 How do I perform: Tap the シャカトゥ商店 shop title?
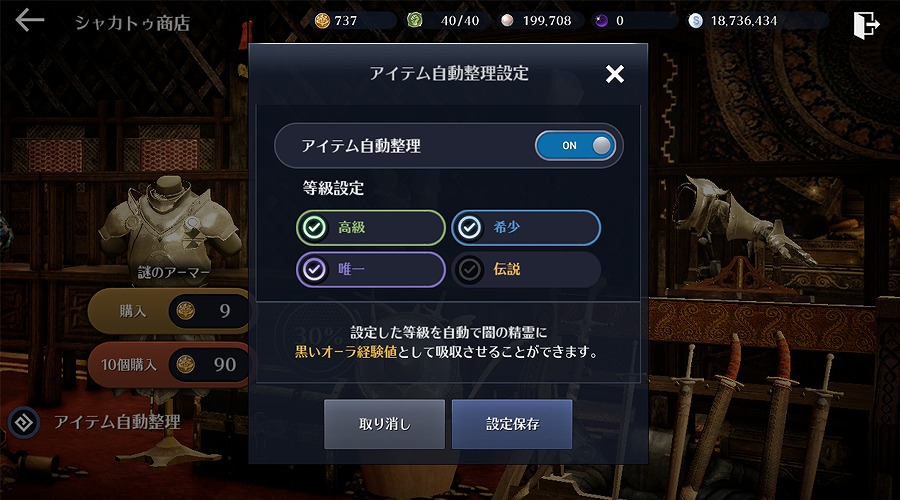coord(133,23)
